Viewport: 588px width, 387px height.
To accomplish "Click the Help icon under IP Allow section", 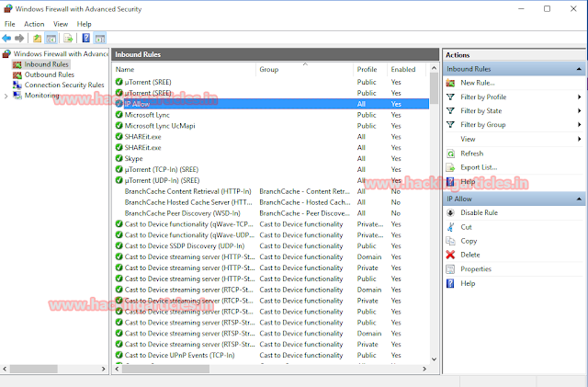I will tap(451, 283).
